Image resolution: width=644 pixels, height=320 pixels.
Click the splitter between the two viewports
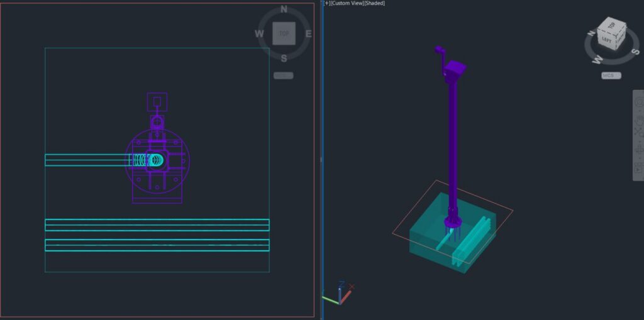pos(321,160)
